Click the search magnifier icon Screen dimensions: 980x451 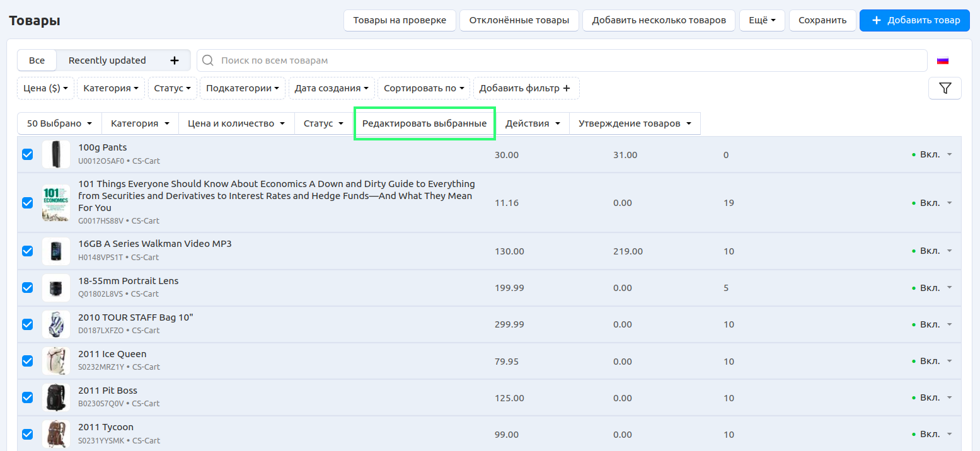(208, 60)
